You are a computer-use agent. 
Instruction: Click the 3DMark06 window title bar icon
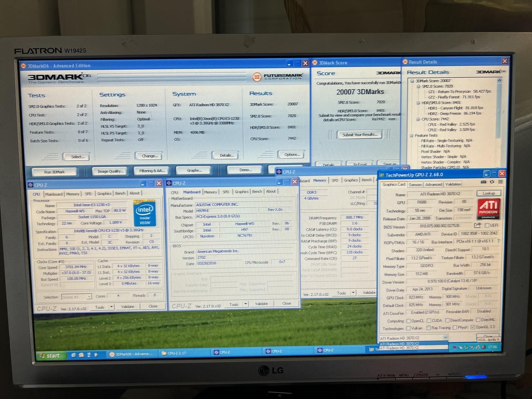coord(23,66)
